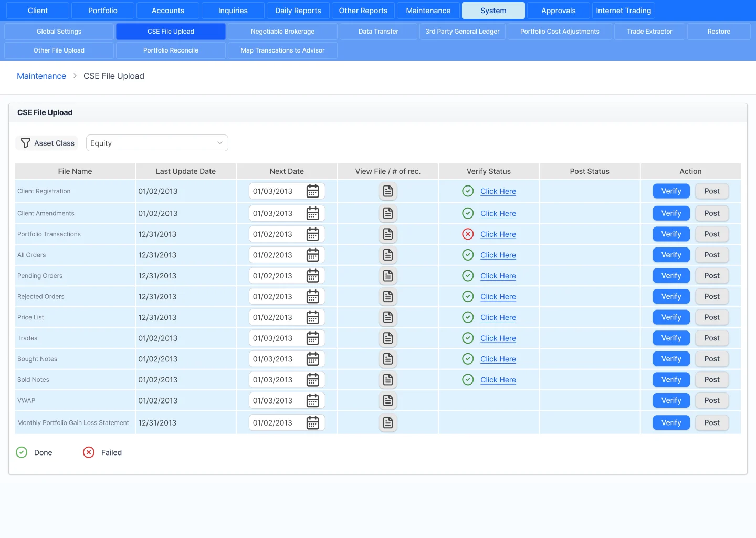756x538 pixels.
Task: Click Verify button for VWAP row
Action: coord(671,400)
